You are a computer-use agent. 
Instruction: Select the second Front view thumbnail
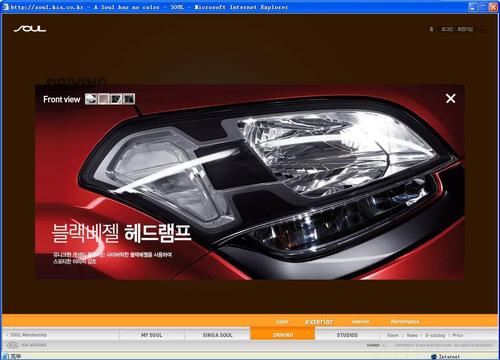coord(104,99)
